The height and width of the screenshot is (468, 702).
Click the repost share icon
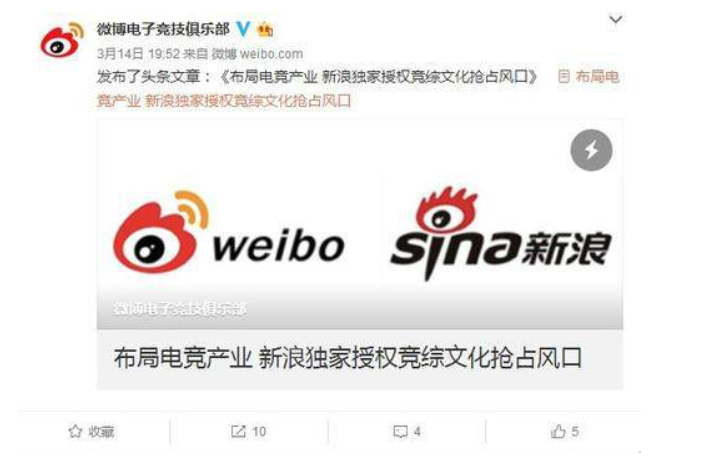pyautogui.click(x=238, y=431)
